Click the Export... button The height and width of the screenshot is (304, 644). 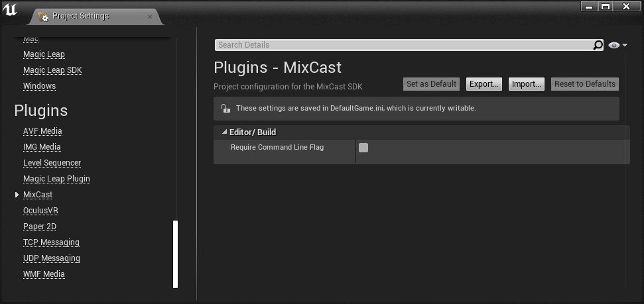[483, 84]
